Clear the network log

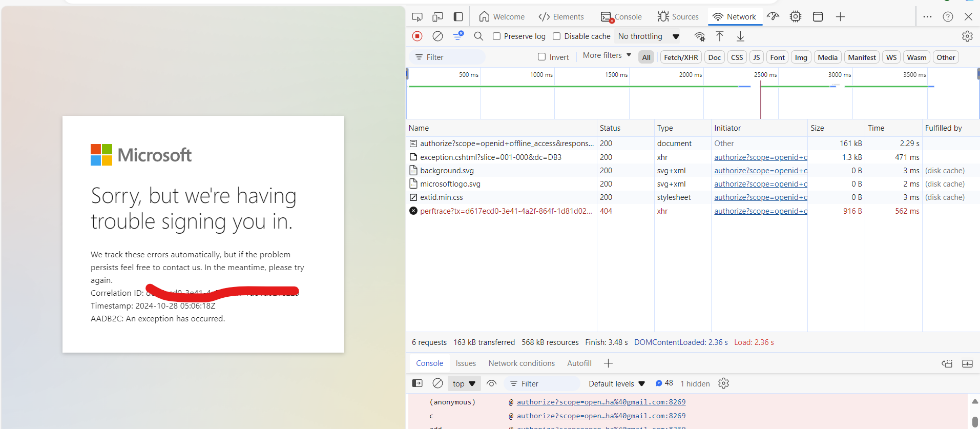click(x=437, y=36)
